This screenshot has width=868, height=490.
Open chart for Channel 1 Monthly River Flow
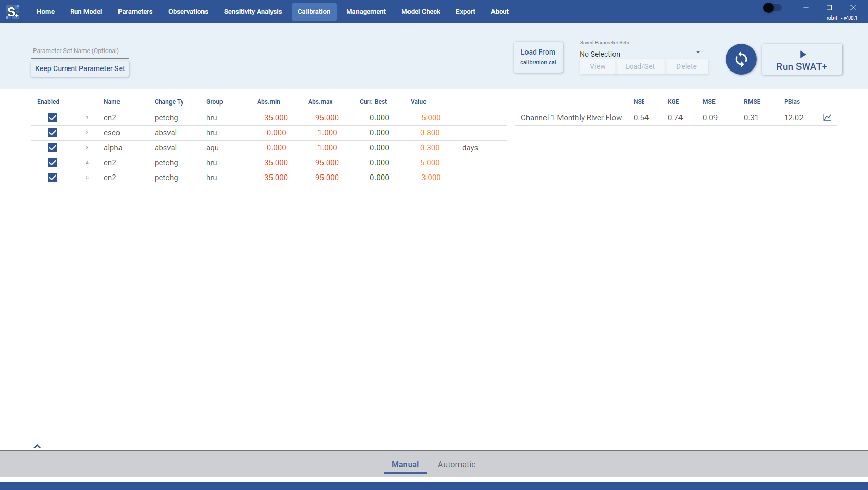point(827,118)
